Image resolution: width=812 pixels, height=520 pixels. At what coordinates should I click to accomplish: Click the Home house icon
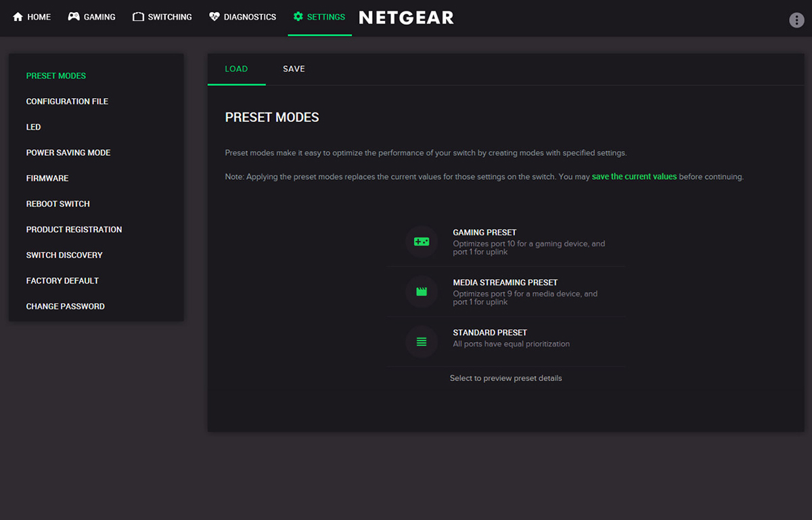click(x=18, y=17)
